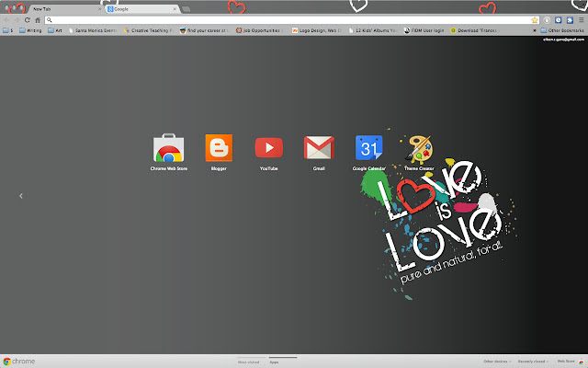Open the first bookmarks folder labeled S

coord(8,30)
